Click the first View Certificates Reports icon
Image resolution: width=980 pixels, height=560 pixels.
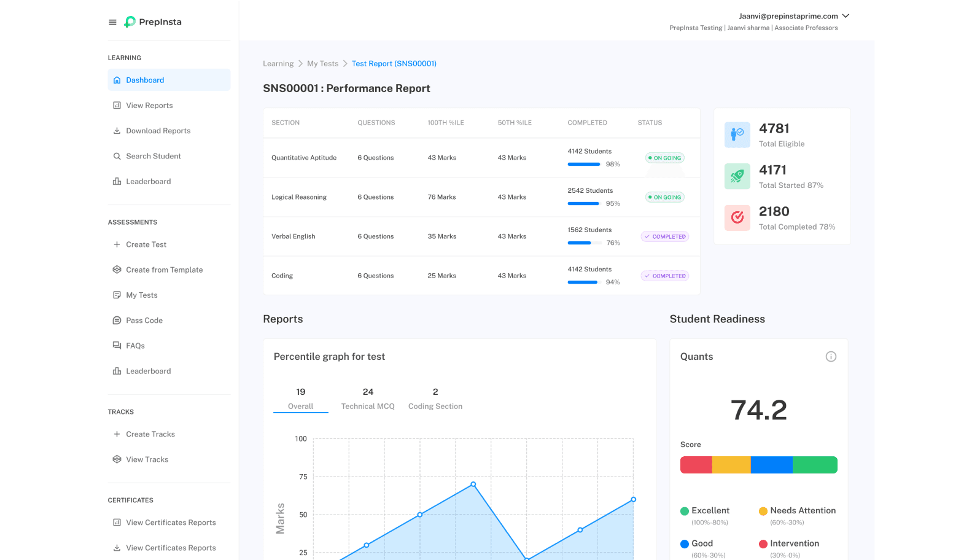tap(117, 523)
